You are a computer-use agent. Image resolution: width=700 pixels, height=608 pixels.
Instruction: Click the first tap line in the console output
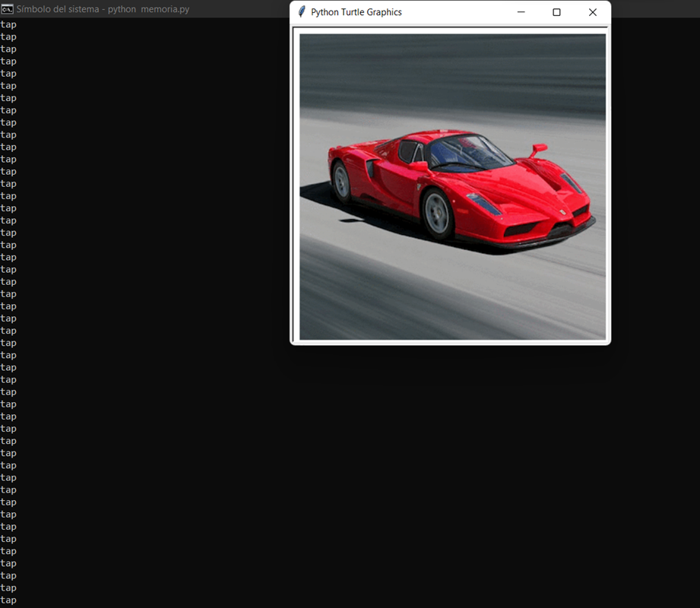point(8,24)
